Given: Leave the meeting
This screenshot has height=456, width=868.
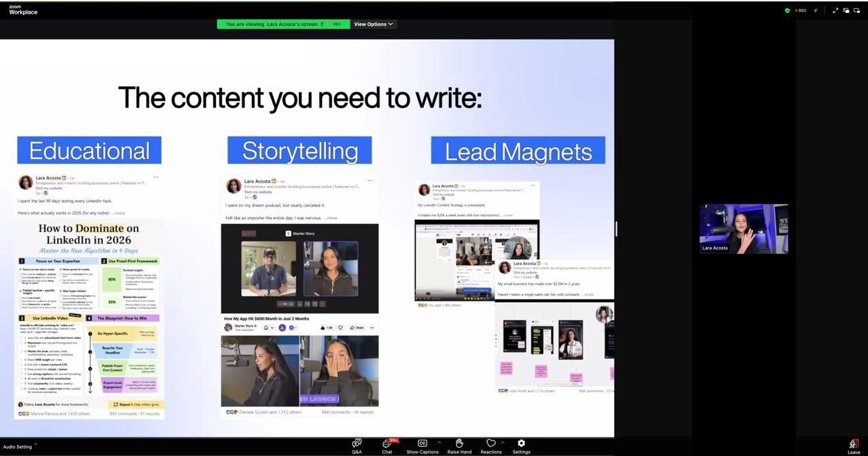Looking at the screenshot, I should click(854, 446).
